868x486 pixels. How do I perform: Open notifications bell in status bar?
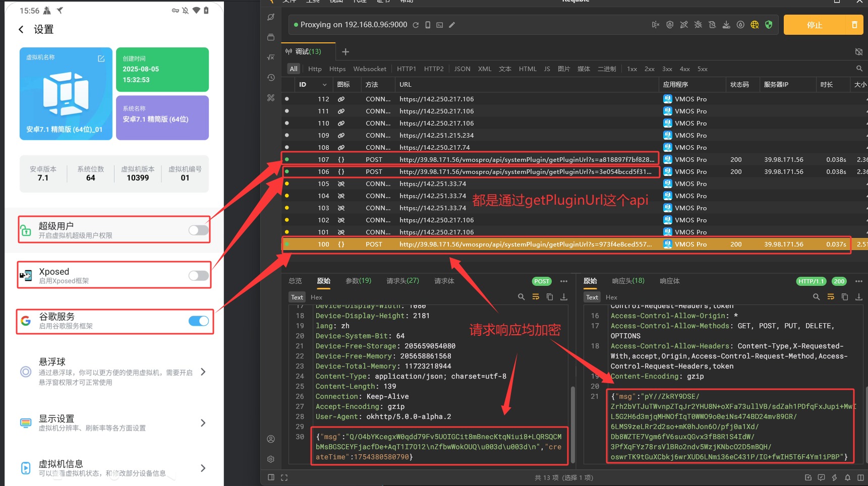(x=847, y=477)
